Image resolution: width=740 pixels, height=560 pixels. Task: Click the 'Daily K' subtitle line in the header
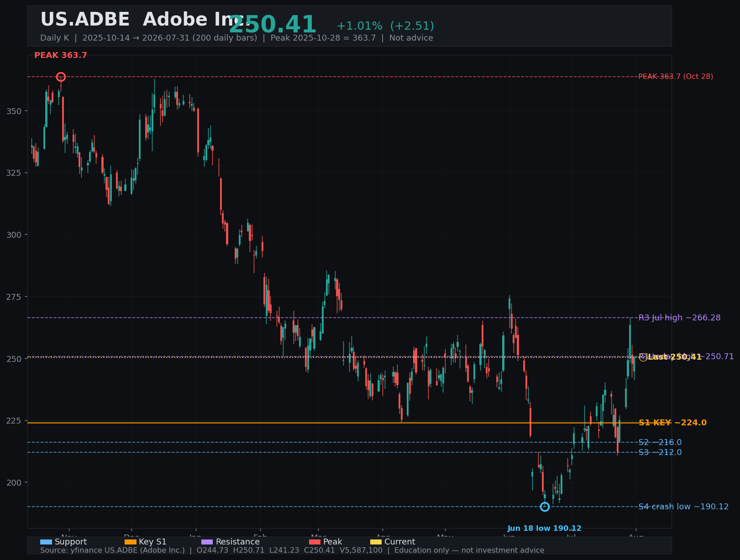click(x=236, y=38)
